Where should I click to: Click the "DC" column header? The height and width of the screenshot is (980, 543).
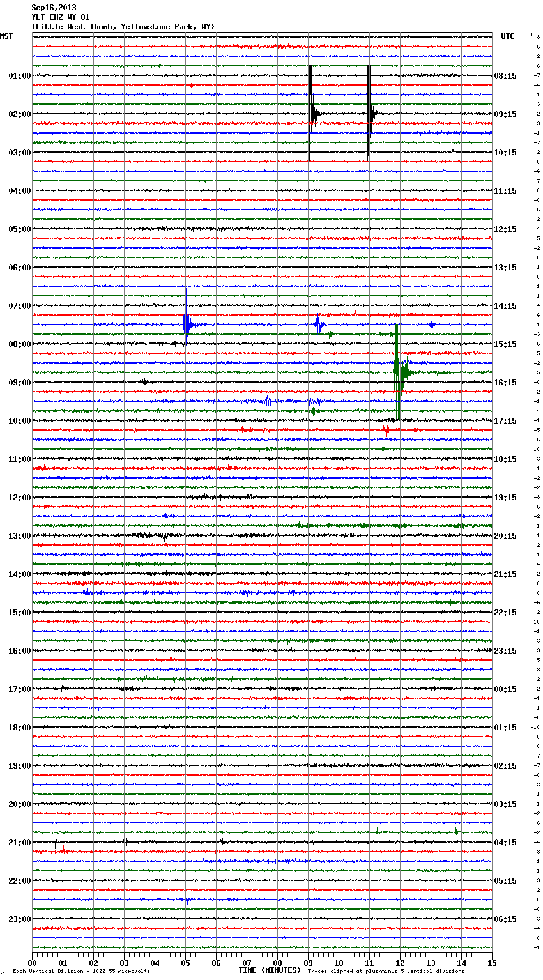[x=530, y=34]
